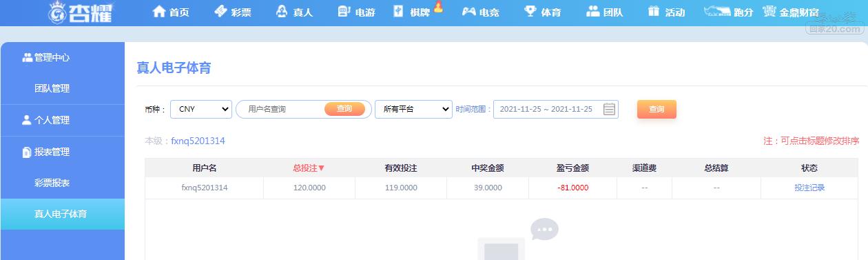Click the 个人管理 user icon
This screenshot has height=260, width=868.
[x=27, y=120]
